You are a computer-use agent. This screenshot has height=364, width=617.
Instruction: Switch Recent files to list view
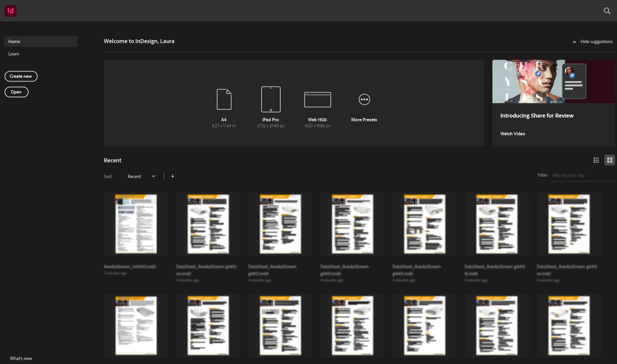596,160
